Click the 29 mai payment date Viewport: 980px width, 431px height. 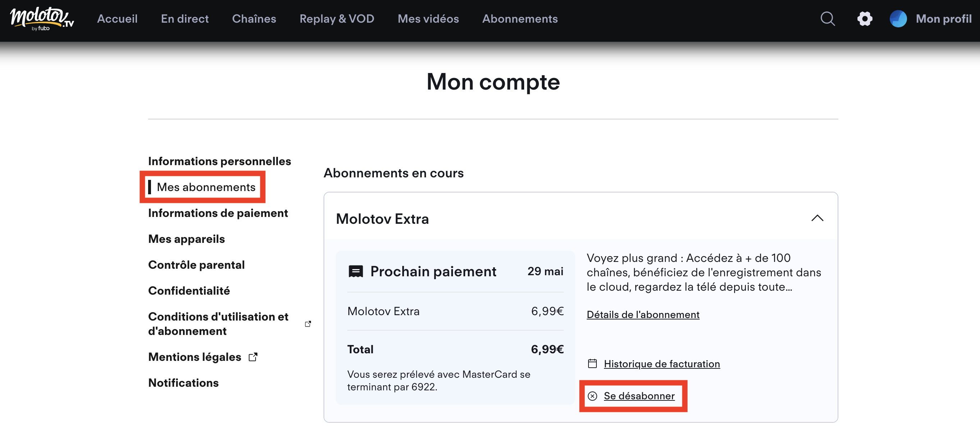coord(545,272)
